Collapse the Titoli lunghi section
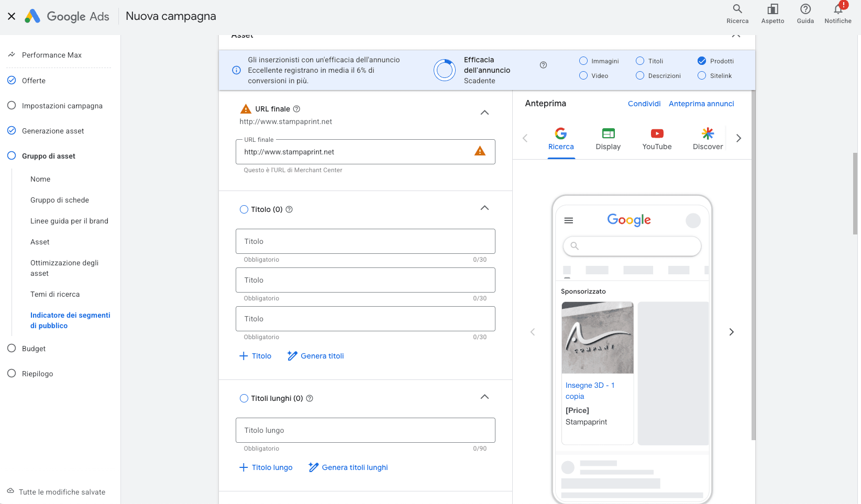 (484, 397)
